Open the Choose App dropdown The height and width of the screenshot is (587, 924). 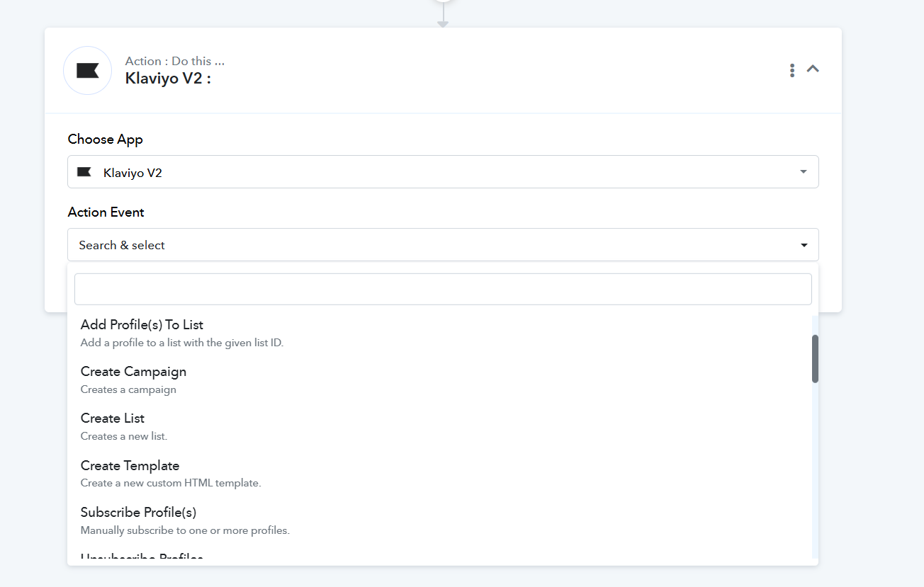point(443,172)
